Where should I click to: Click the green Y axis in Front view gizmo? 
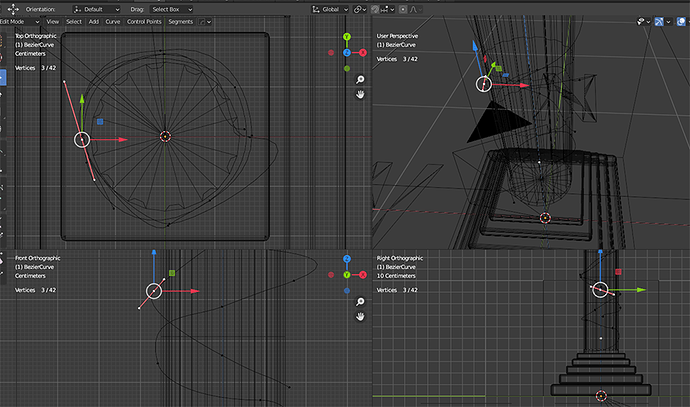click(x=347, y=275)
